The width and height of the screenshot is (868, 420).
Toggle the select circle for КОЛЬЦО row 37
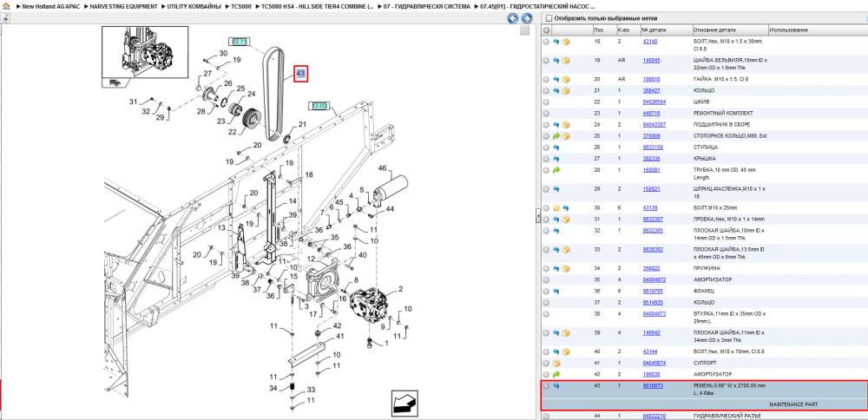point(546,303)
